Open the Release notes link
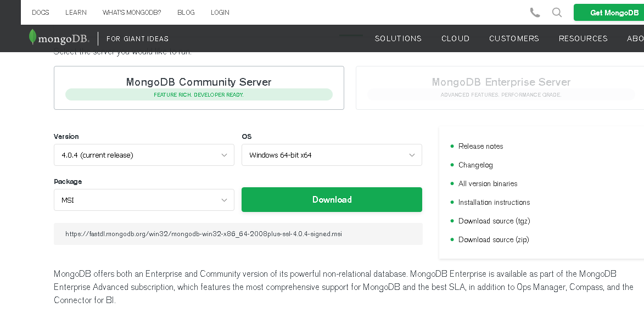 pos(480,146)
